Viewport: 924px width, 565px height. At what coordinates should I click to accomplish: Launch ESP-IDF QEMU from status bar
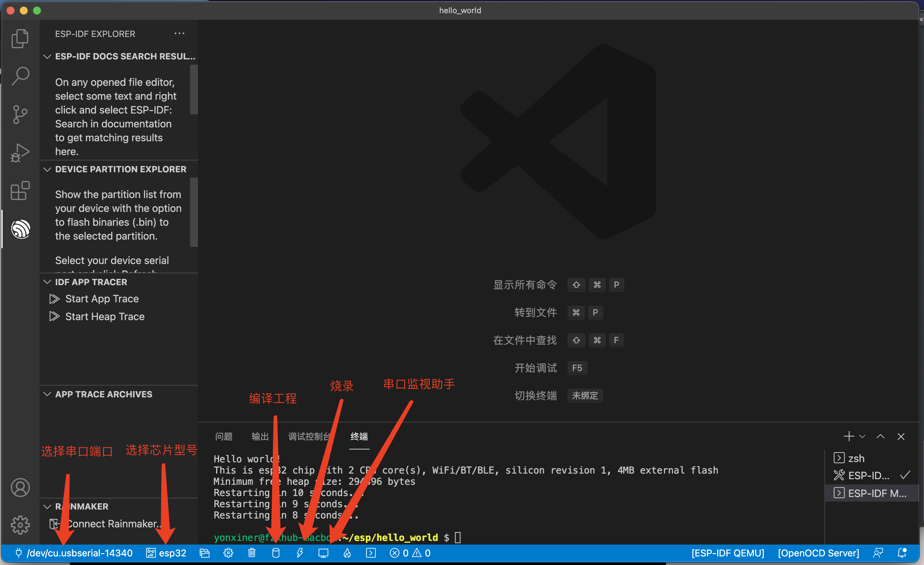(x=728, y=553)
